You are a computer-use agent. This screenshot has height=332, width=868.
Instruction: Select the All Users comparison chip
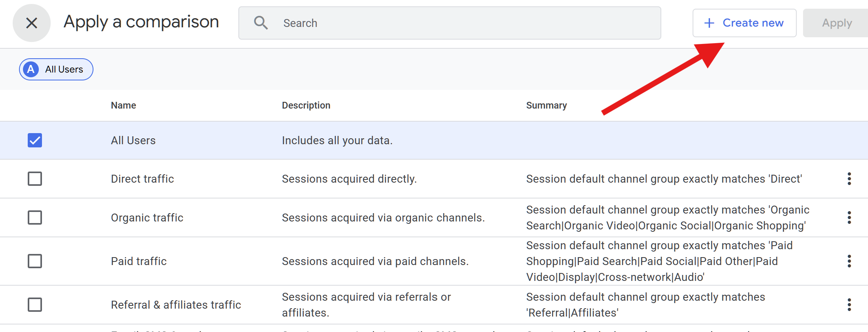[56, 69]
